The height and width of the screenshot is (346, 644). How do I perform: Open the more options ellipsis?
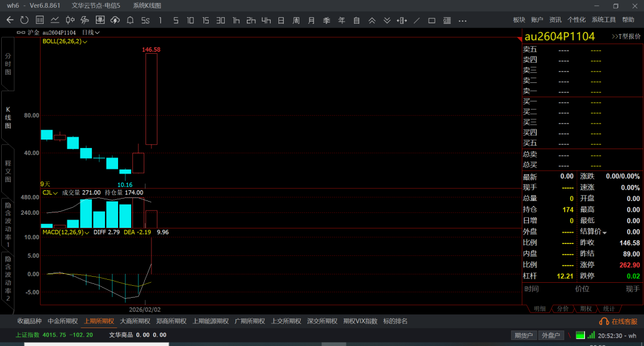pyautogui.click(x=463, y=20)
